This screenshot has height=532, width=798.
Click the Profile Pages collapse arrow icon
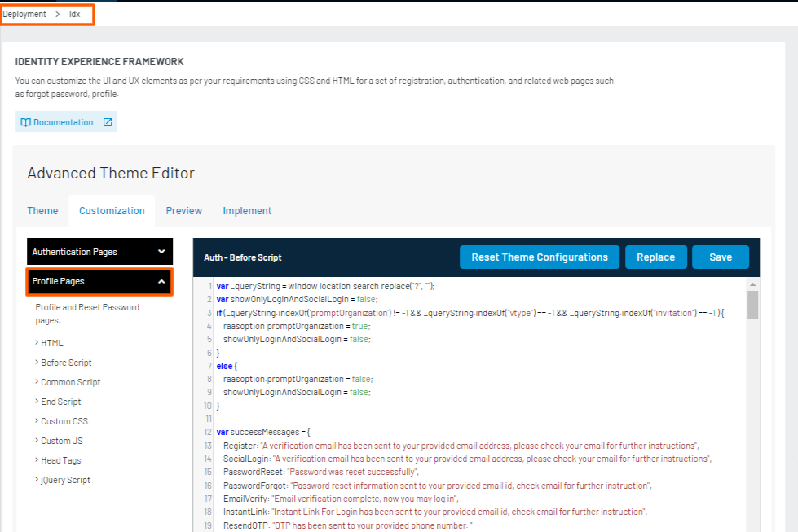click(162, 281)
